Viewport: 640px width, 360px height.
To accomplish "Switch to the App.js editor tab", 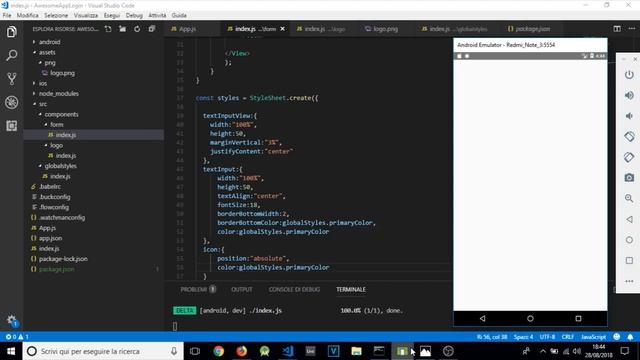I will [187, 29].
